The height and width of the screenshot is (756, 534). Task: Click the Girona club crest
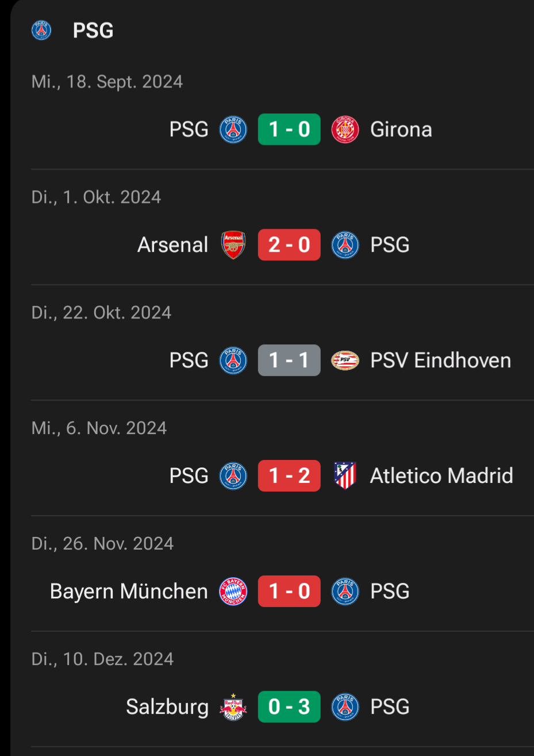(345, 129)
